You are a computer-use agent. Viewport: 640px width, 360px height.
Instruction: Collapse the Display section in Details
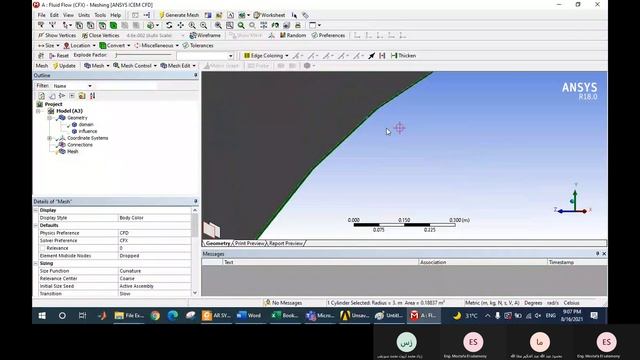coord(36,210)
